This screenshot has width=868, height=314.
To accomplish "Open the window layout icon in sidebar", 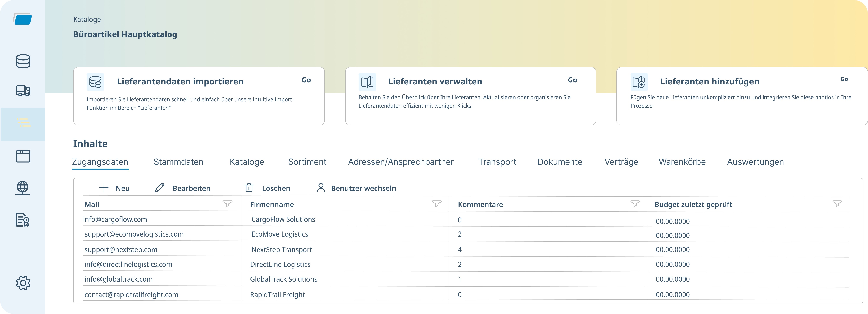I will point(23,156).
